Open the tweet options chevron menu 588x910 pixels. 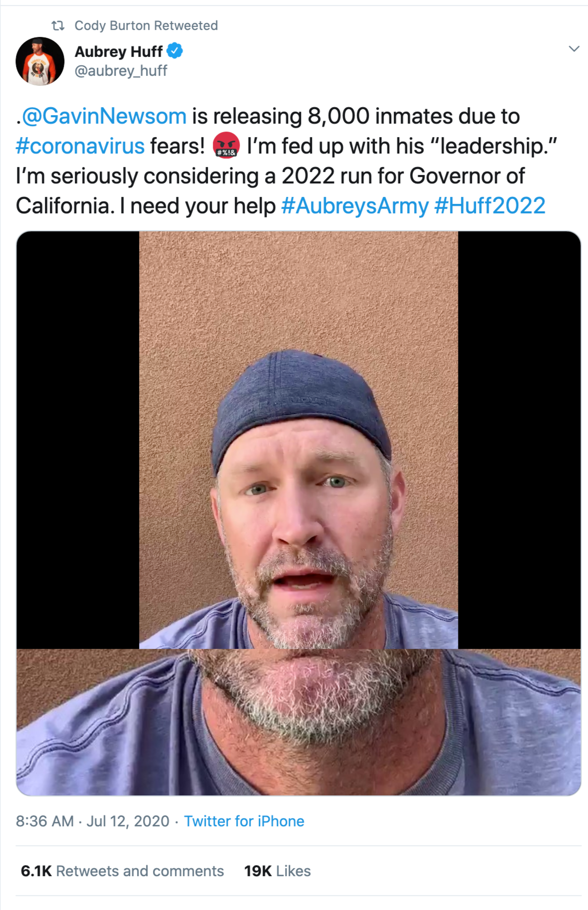click(574, 49)
